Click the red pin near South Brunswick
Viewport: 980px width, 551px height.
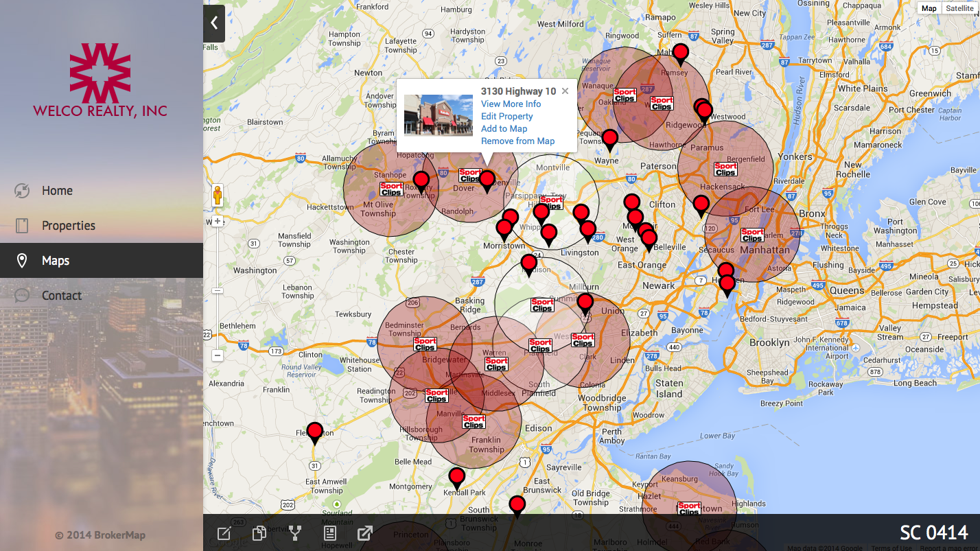517,506
